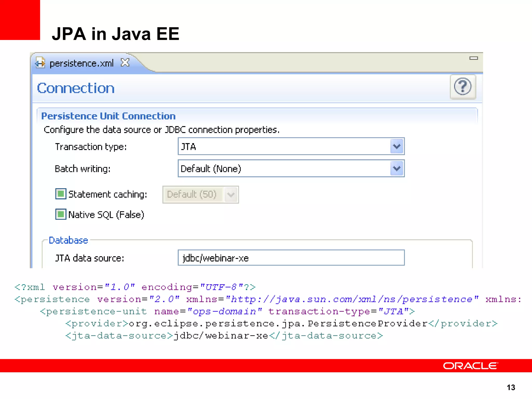Click the Persistence Unit Connection section header
The width and height of the screenshot is (532, 399).
click(x=108, y=116)
